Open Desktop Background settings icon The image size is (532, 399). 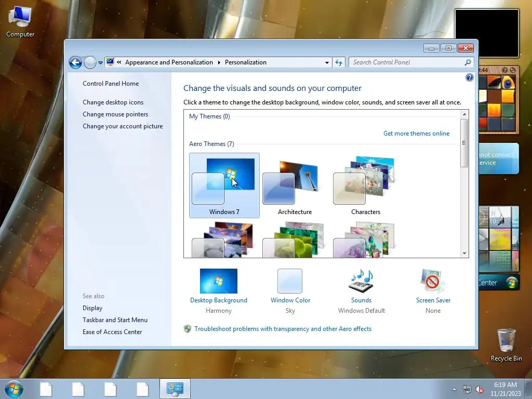(x=219, y=281)
